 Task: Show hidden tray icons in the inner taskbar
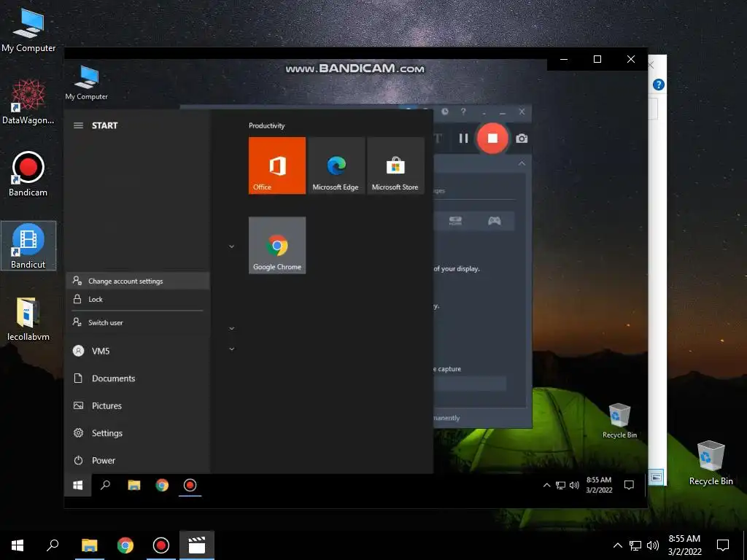coord(547,485)
